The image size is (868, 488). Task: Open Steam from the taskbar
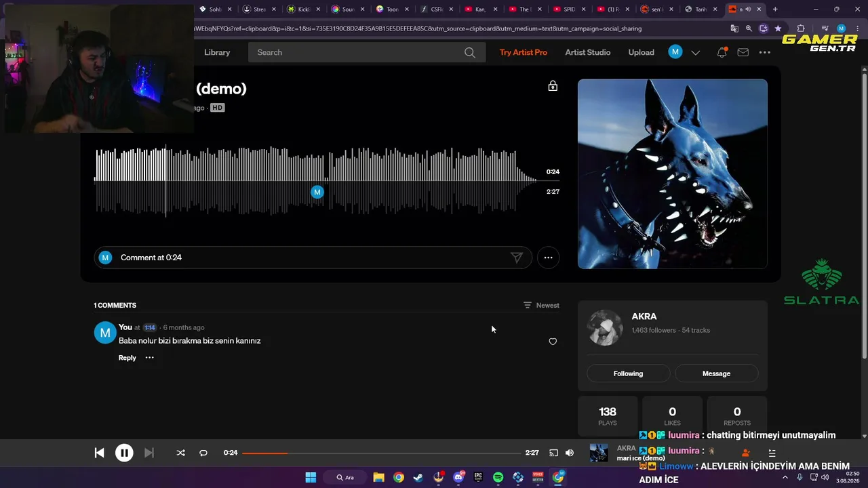(418, 477)
